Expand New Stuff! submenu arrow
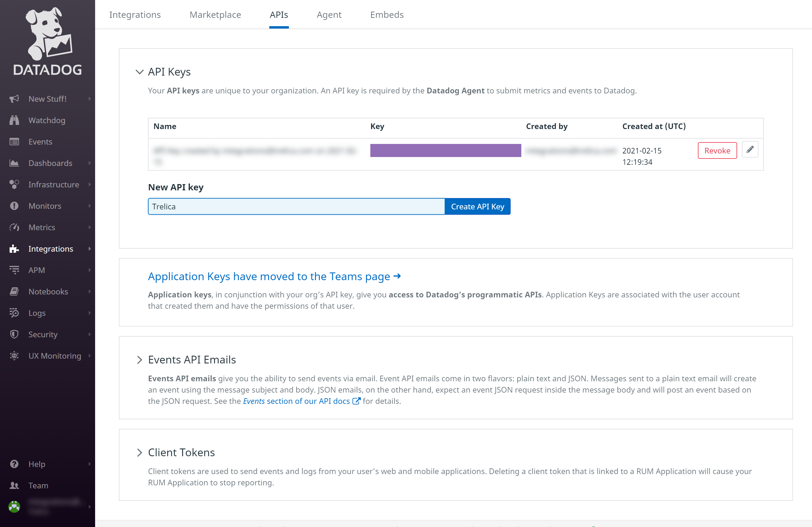 pyautogui.click(x=90, y=99)
